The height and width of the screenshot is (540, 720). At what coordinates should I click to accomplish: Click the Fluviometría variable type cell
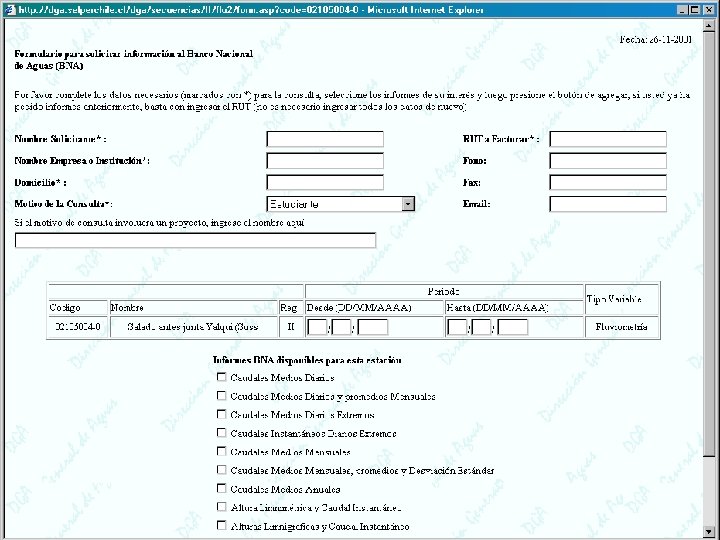coord(622,327)
